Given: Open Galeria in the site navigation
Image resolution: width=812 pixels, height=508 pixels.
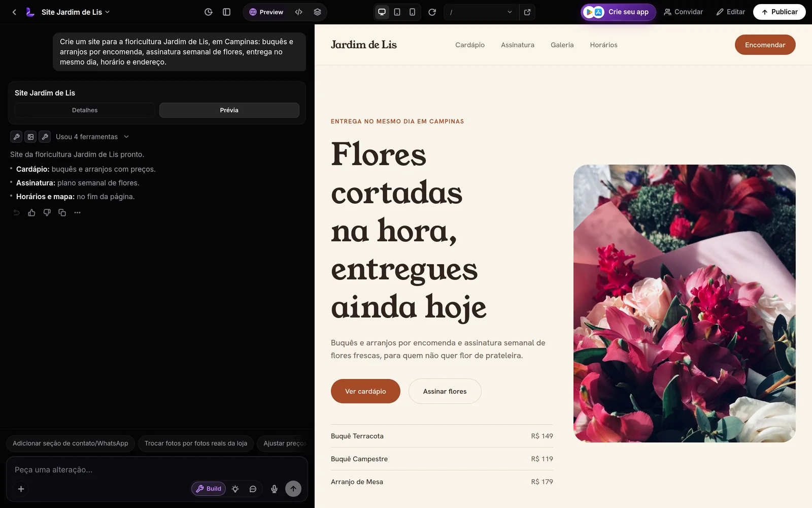Looking at the screenshot, I should (x=562, y=45).
